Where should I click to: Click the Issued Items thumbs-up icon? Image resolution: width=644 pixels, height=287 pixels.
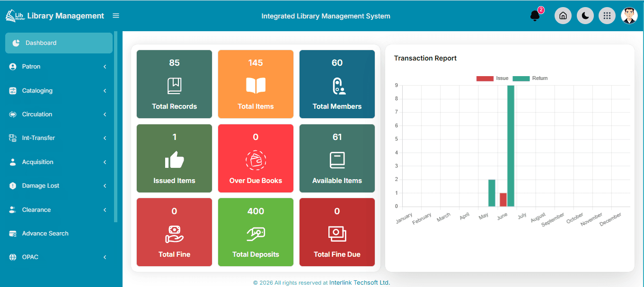[x=174, y=160]
